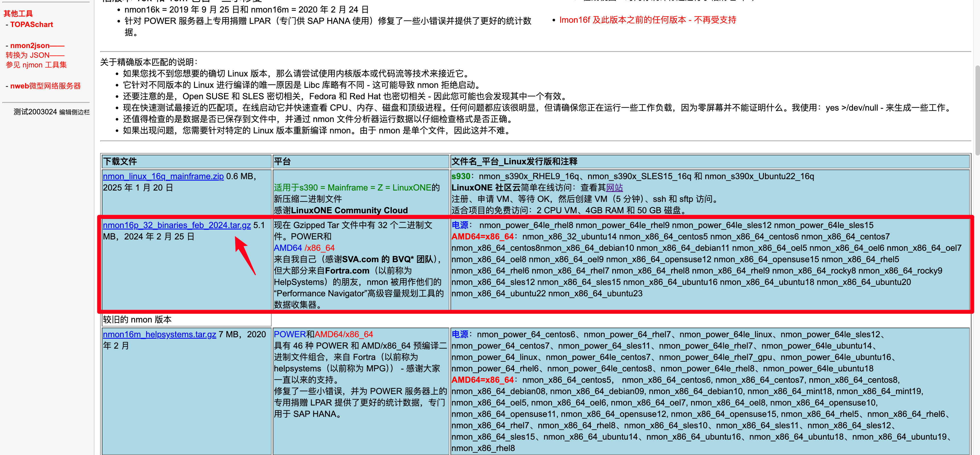Download nmon16p_32_binaries_feb_2024.tar.gz
This screenshot has width=980, height=455.
click(x=177, y=225)
